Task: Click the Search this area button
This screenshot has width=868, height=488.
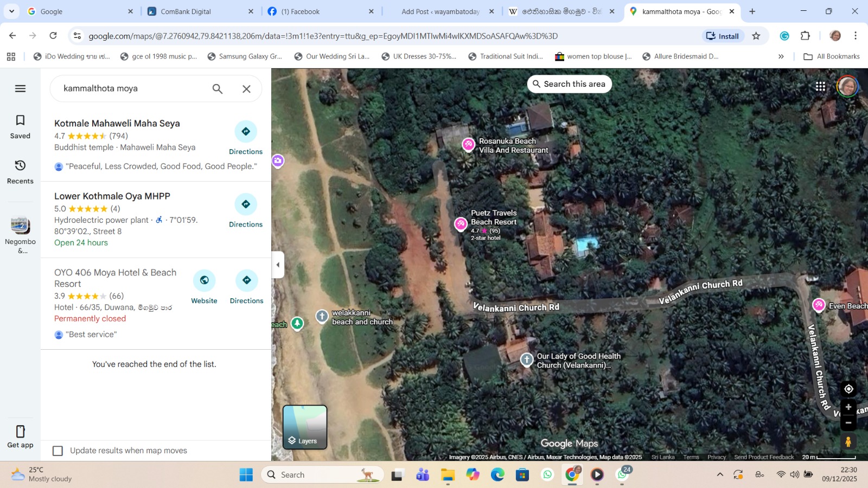Action: coord(569,84)
